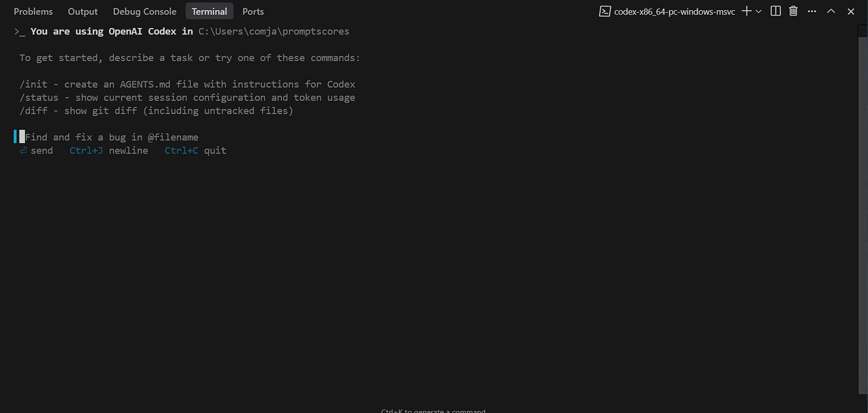The width and height of the screenshot is (868, 413).
Task: Click the "You are using OpenAI Codex in" text
Action: tap(112, 31)
